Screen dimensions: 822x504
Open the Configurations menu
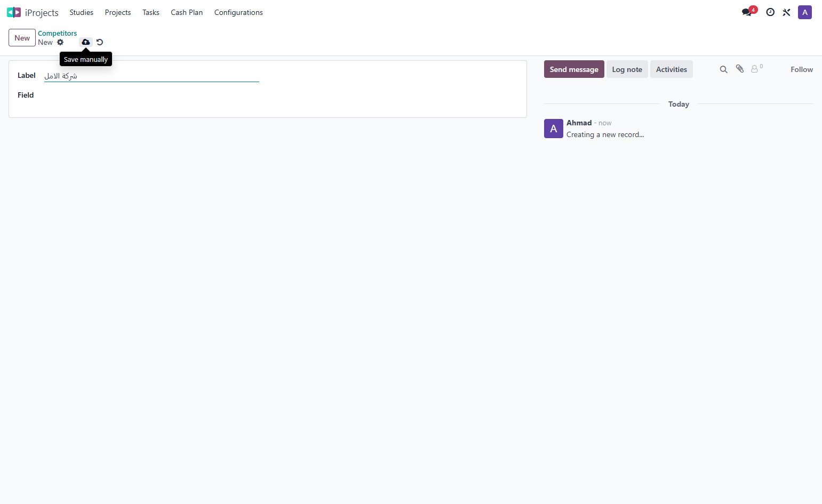tap(238, 12)
